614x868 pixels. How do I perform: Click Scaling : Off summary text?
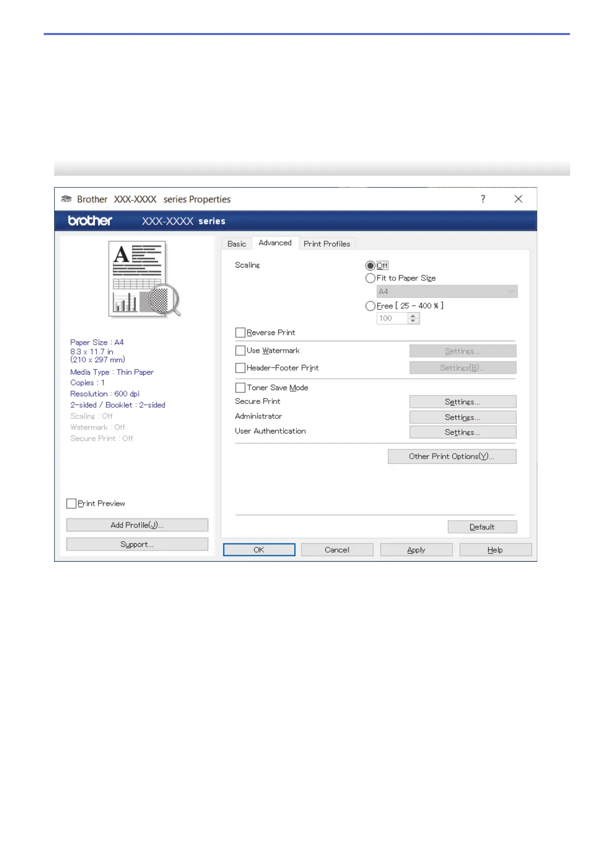[x=91, y=416]
